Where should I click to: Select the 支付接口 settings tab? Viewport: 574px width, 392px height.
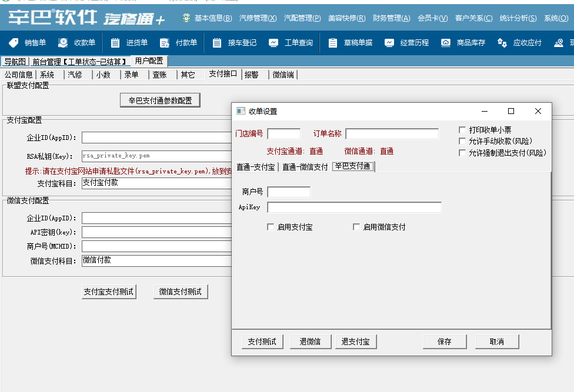[x=223, y=74]
